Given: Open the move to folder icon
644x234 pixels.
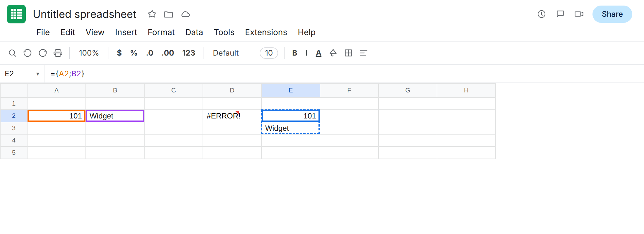Looking at the screenshot, I should [x=169, y=14].
